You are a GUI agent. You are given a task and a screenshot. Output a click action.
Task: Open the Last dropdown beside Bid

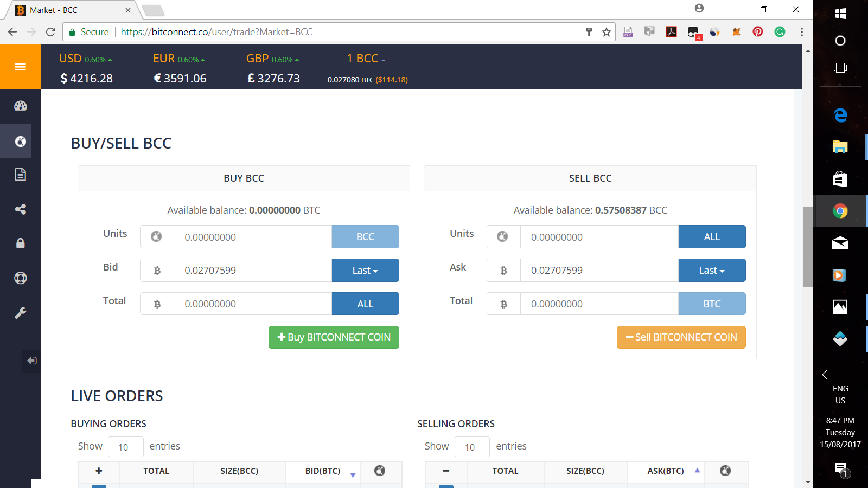tap(365, 270)
